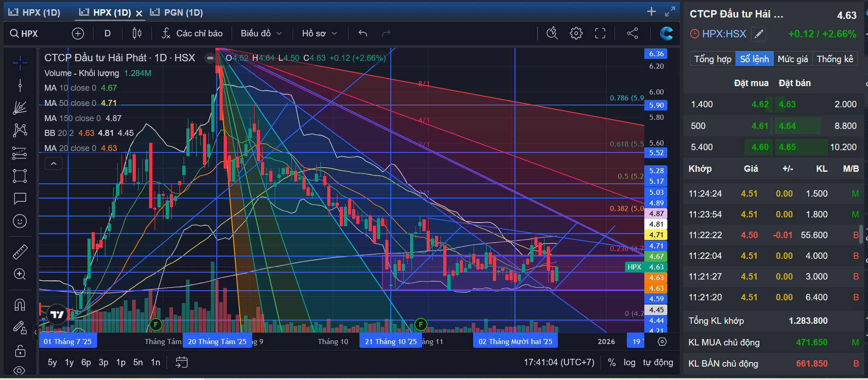Click the second F event marker

(421, 324)
